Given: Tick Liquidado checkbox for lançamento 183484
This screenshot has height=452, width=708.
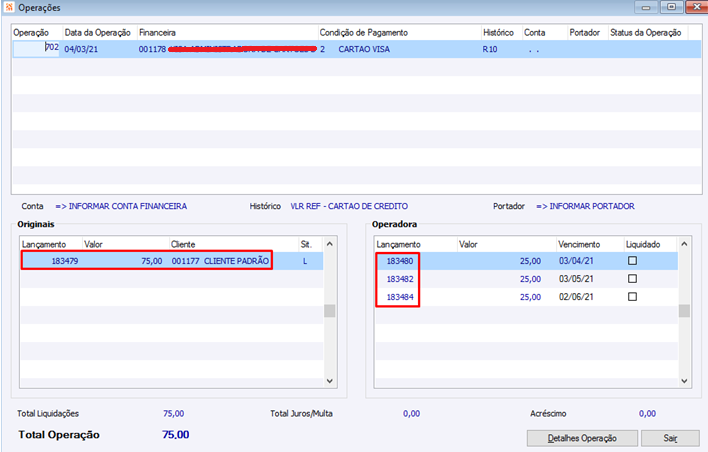Looking at the screenshot, I should click(x=632, y=297).
